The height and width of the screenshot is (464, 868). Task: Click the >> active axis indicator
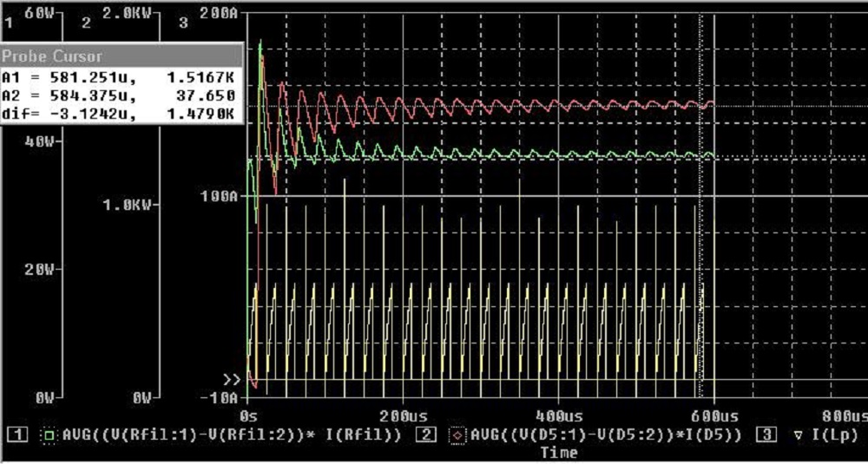[x=232, y=380]
